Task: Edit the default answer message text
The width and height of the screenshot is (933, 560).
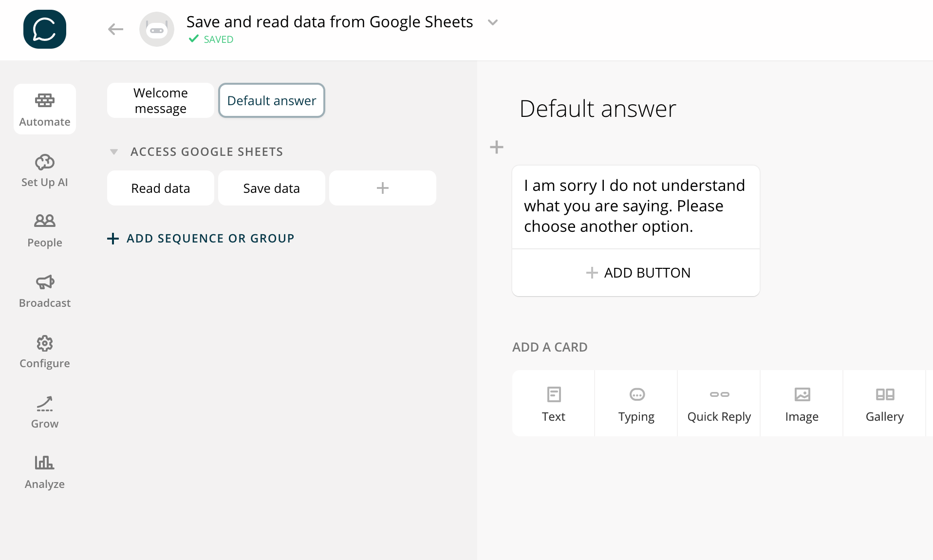Action: point(635,206)
